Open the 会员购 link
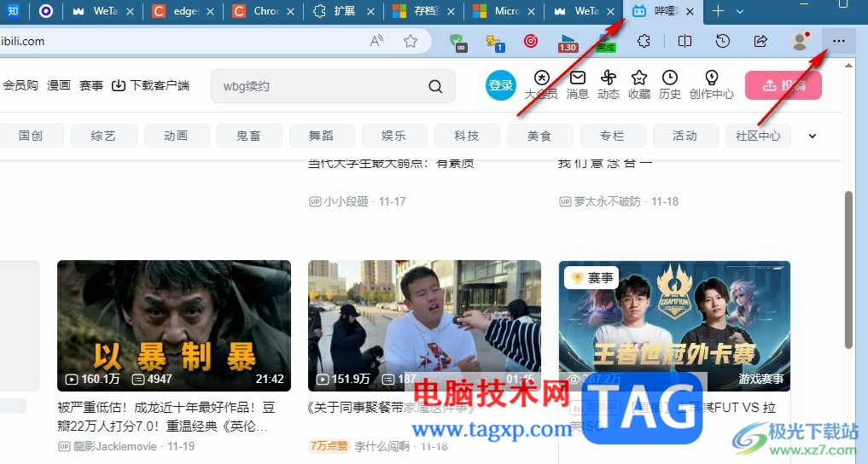868x464 pixels. click(x=20, y=85)
